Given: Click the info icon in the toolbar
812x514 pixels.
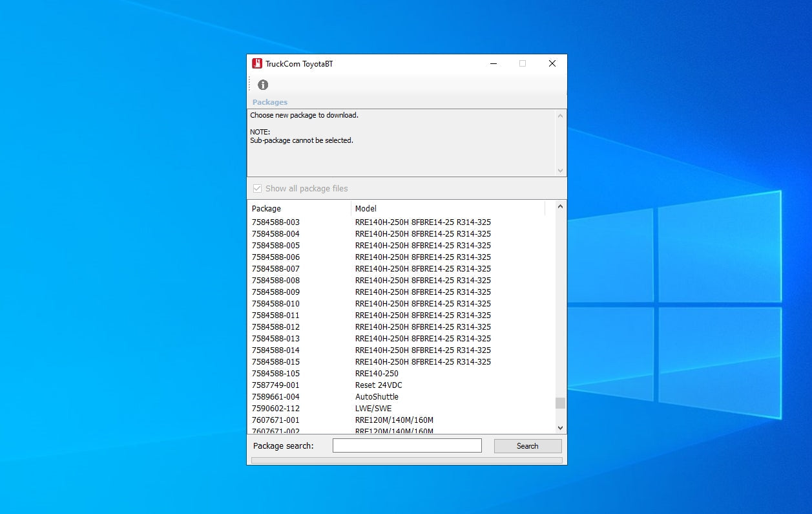Looking at the screenshot, I should pyautogui.click(x=263, y=85).
